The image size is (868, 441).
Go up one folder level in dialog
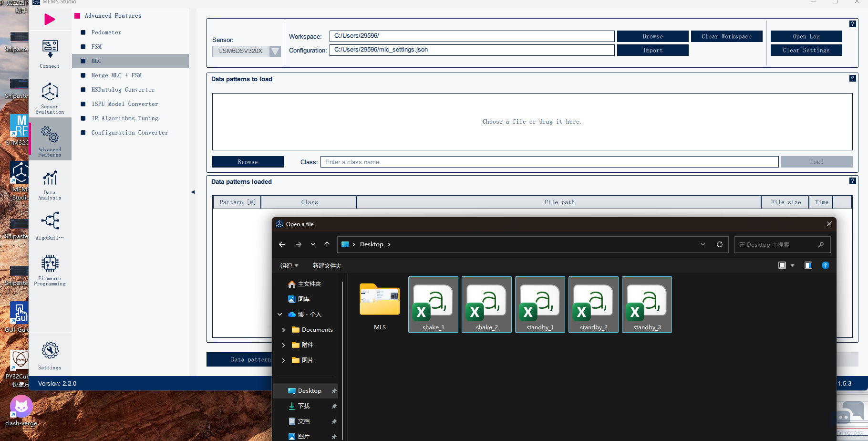(327, 244)
